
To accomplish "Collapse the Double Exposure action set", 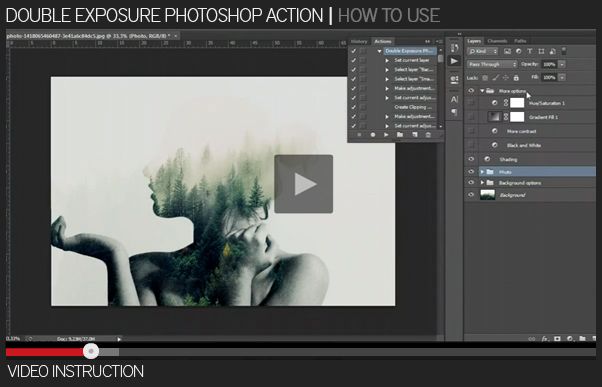I will click(379, 51).
